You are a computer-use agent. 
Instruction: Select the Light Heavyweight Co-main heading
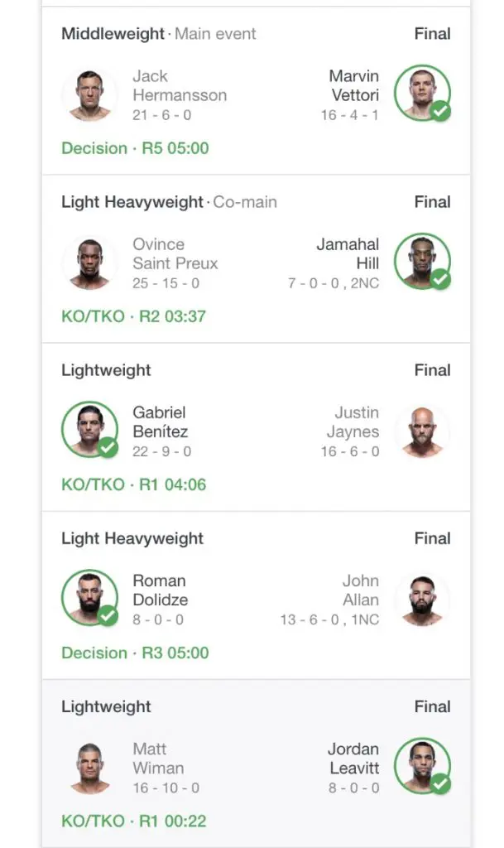pos(169,202)
